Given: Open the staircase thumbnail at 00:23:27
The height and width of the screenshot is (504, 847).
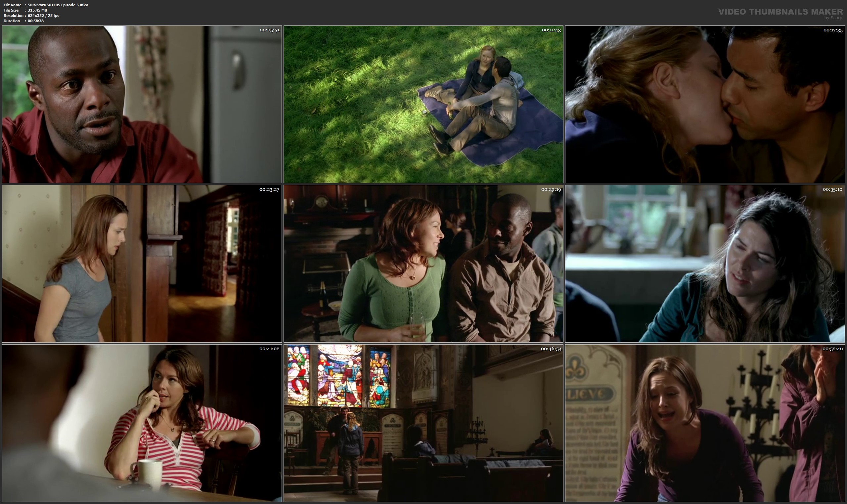Looking at the screenshot, I should (142, 264).
